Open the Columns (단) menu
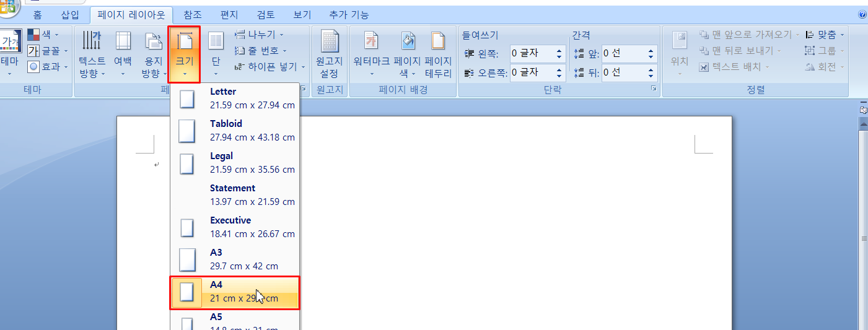This screenshot has height=330, width=868. pos(216,54)
